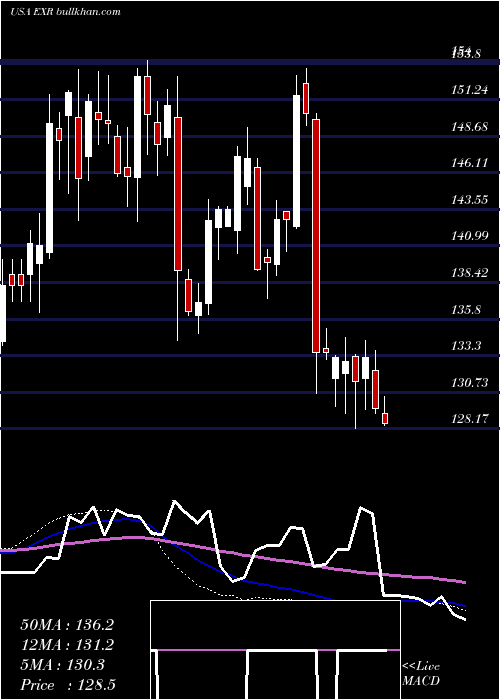Click the USA EXR bullkhan.com chart title
500x700 pixels.
[65, 11]
